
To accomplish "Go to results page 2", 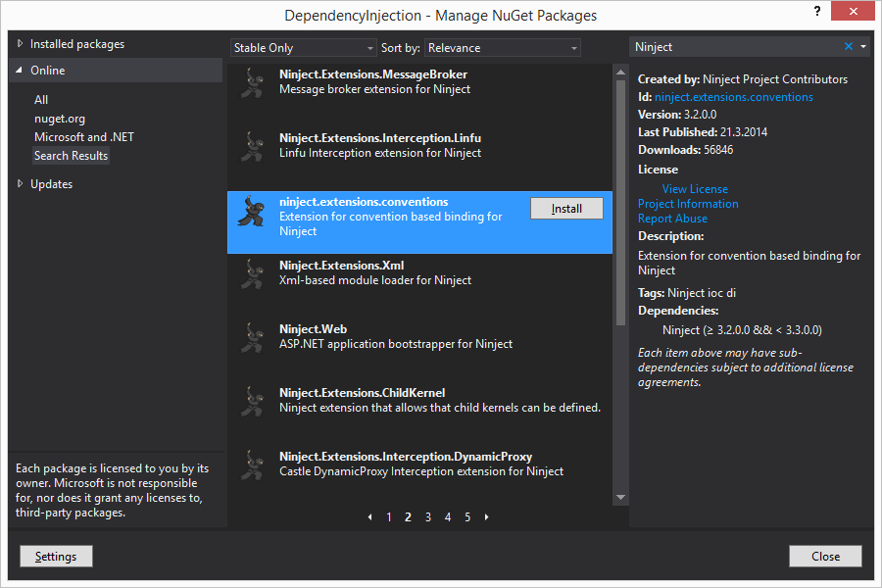I will (x=408, y=517).
